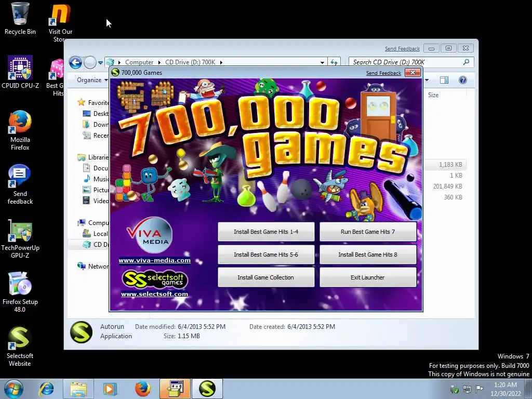The height and width of the screenshot is (399, 532).
Task: Select Libraries in the navigation pane
Action: (94, 157)
